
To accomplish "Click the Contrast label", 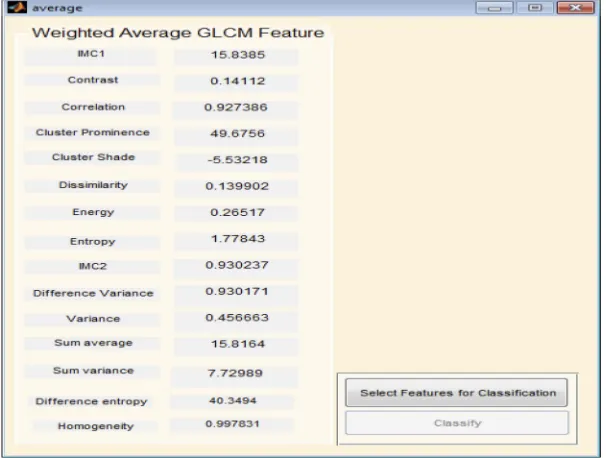I will click(93, 80).
